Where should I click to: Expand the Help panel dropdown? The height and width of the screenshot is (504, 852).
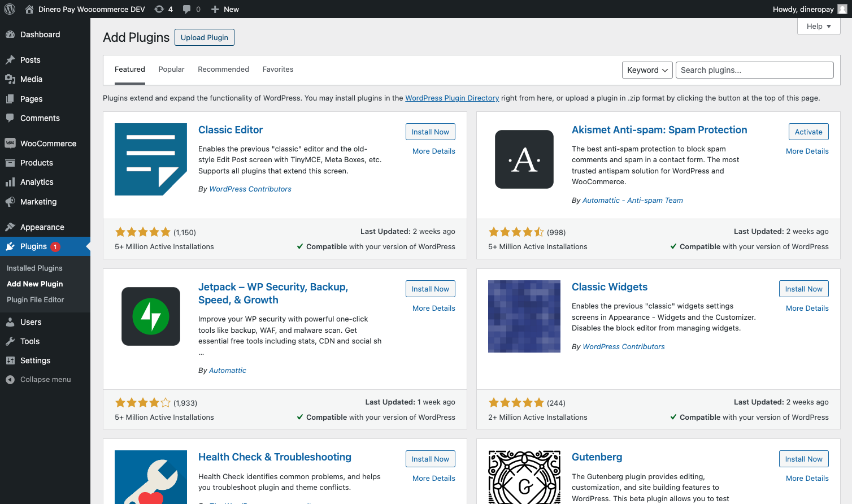tap(819, 26)
